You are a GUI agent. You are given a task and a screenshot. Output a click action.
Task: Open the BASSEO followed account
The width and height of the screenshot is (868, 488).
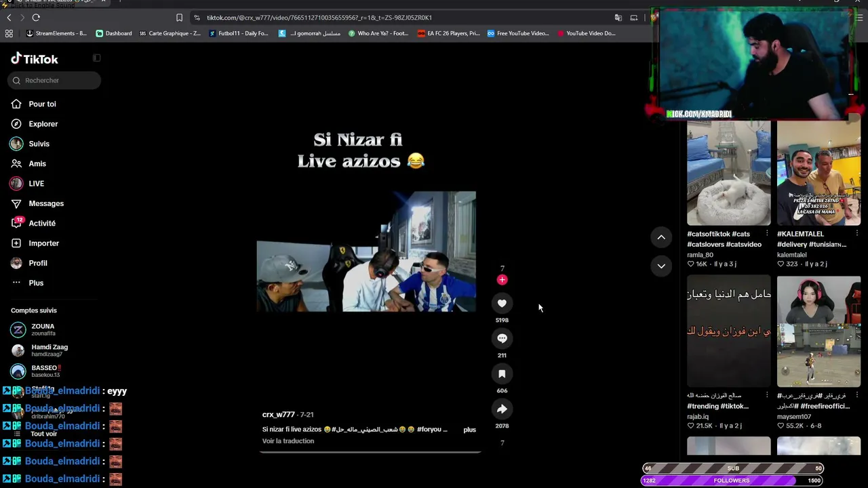pos(45,371)
